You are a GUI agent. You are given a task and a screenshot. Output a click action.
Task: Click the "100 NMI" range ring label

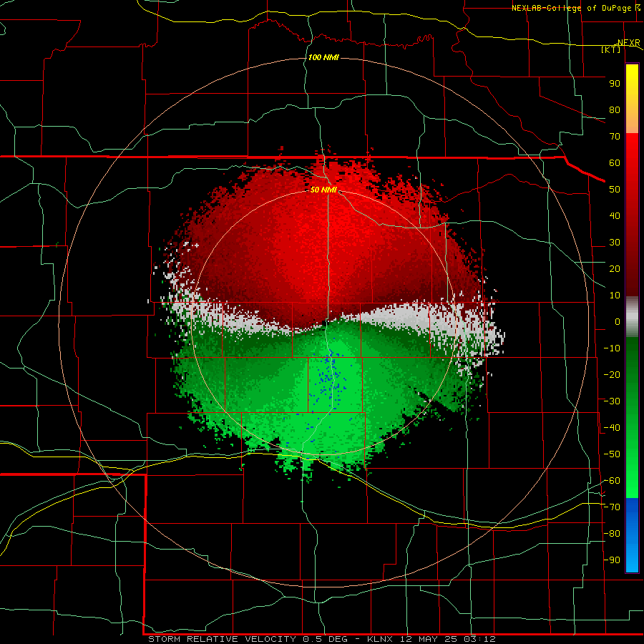323,57
